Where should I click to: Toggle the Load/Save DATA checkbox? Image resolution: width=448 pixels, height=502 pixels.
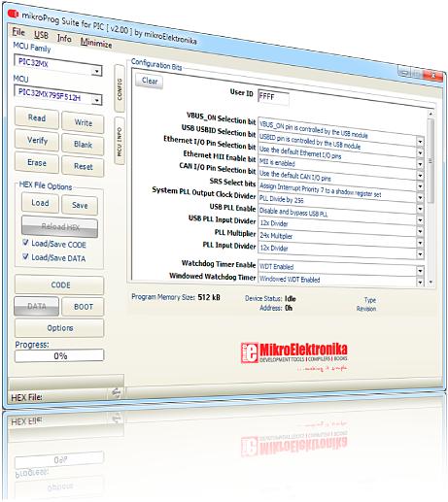(25, 256)
